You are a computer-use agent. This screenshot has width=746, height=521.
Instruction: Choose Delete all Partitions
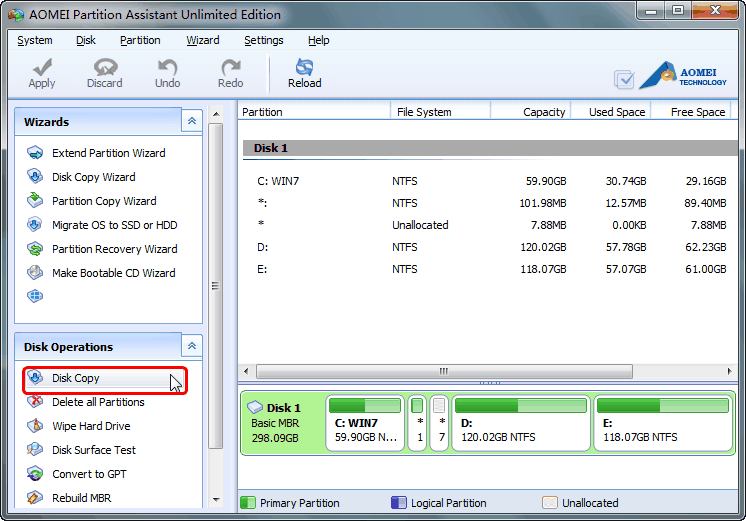(x=98, y=402)
